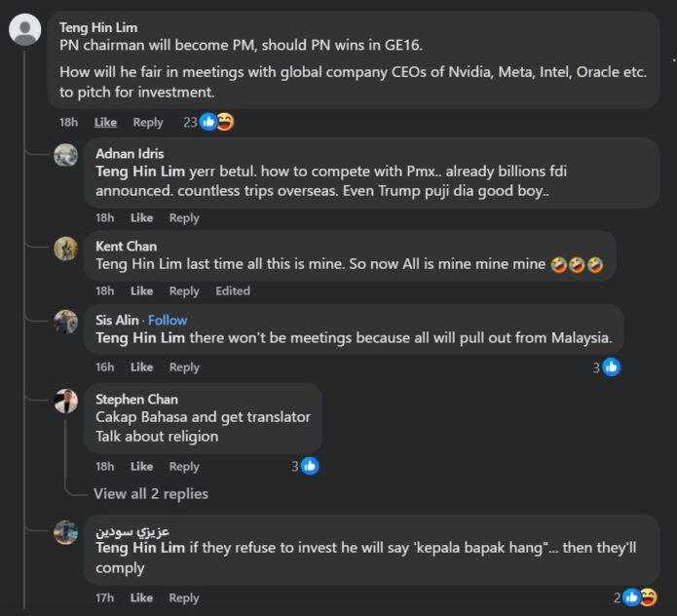Follow Sis Alin
Viewport: 677px width, 616px height.
click(168, 320)
